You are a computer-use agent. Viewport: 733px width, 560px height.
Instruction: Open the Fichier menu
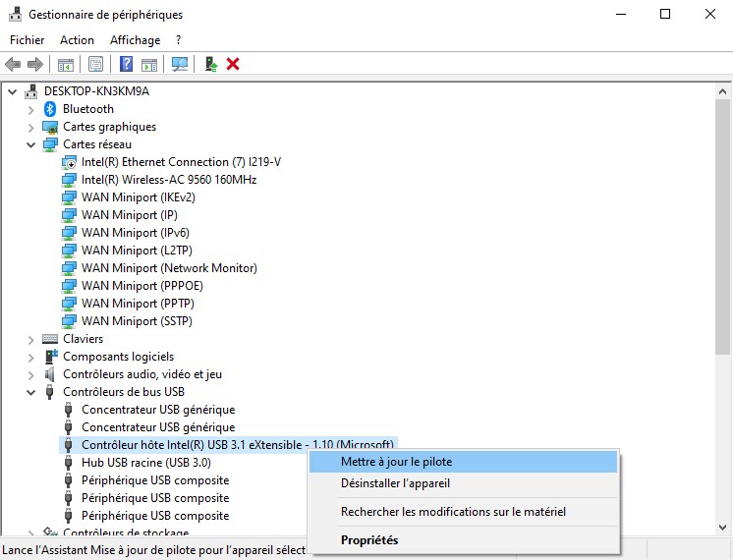[x=27, y=40]
